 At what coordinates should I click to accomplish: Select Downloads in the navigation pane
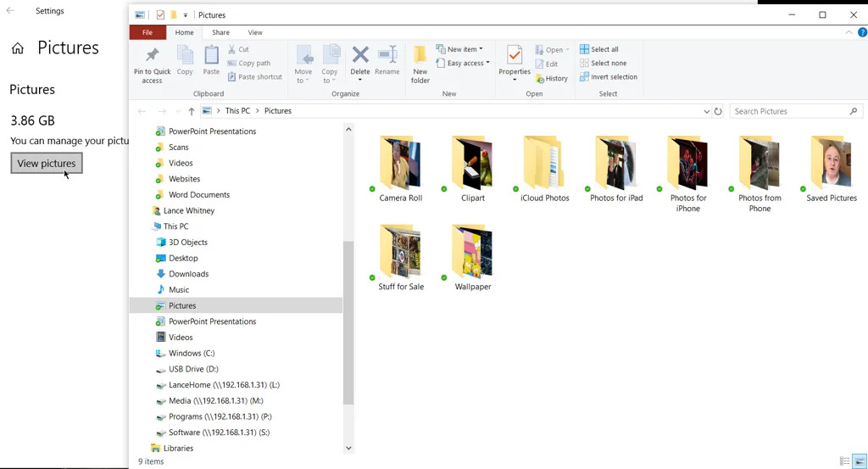point(188,274)
